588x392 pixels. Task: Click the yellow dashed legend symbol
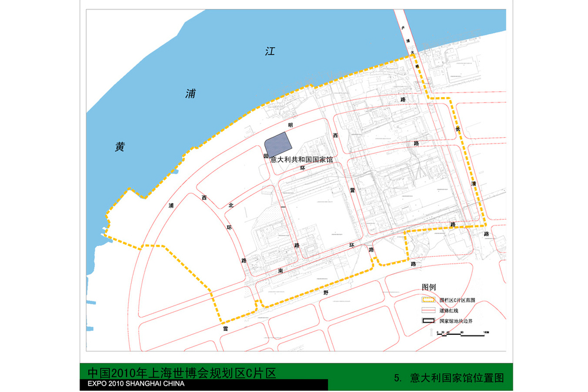click(429, 300)
